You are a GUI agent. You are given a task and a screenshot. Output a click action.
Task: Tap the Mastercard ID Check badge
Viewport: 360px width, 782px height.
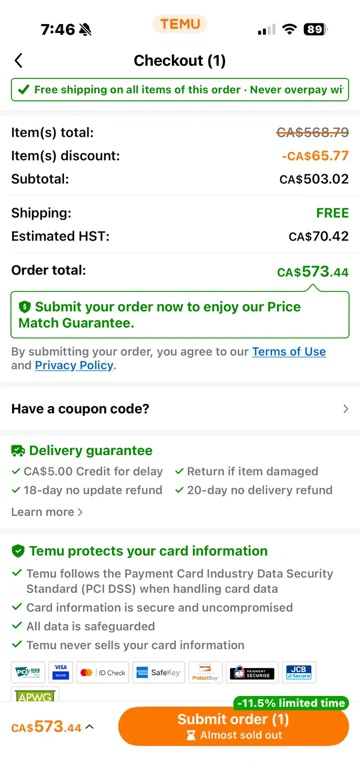[x=103, y=672]
